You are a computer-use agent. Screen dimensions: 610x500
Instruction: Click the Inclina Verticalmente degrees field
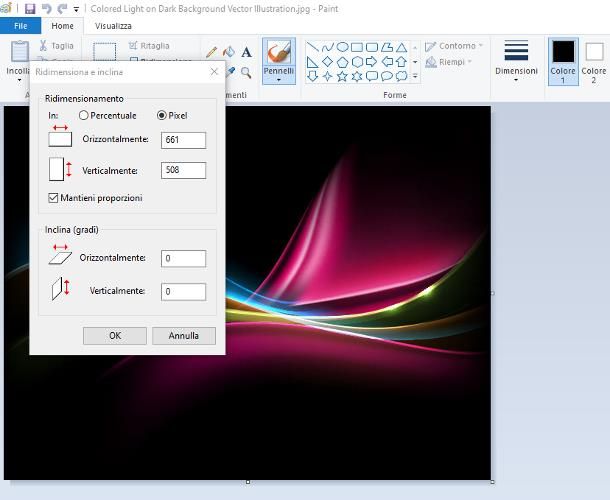(183, 292)
